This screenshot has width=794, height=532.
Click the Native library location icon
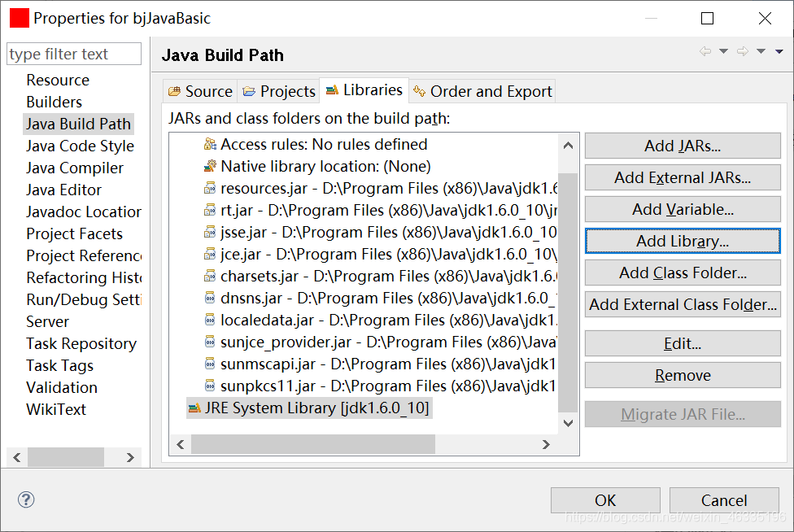point(210,166)
